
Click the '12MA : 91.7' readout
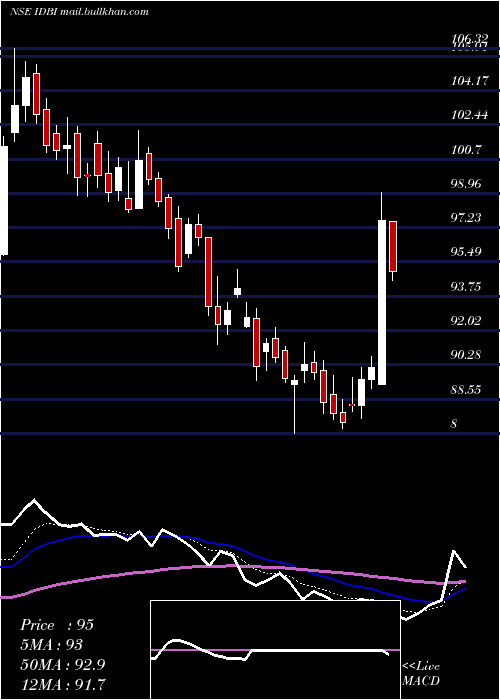click(x=62, y=684)
